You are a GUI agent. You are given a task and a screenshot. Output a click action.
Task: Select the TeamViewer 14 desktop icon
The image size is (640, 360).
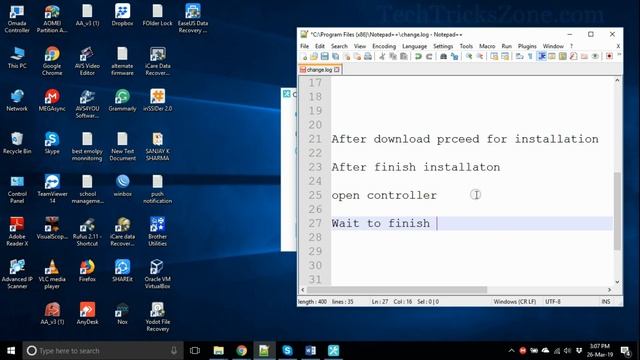[x=52, y=189]
